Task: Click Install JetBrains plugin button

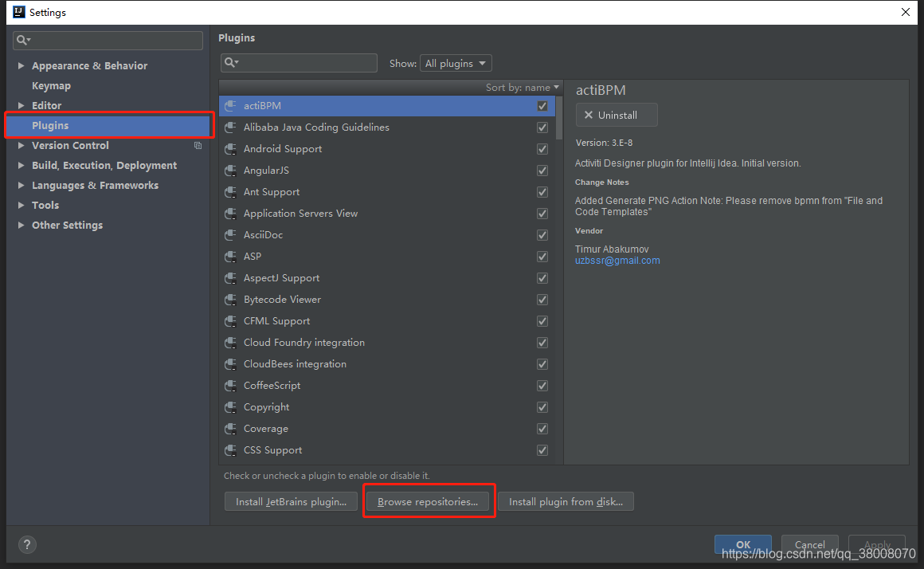Action: pos(291,502)
